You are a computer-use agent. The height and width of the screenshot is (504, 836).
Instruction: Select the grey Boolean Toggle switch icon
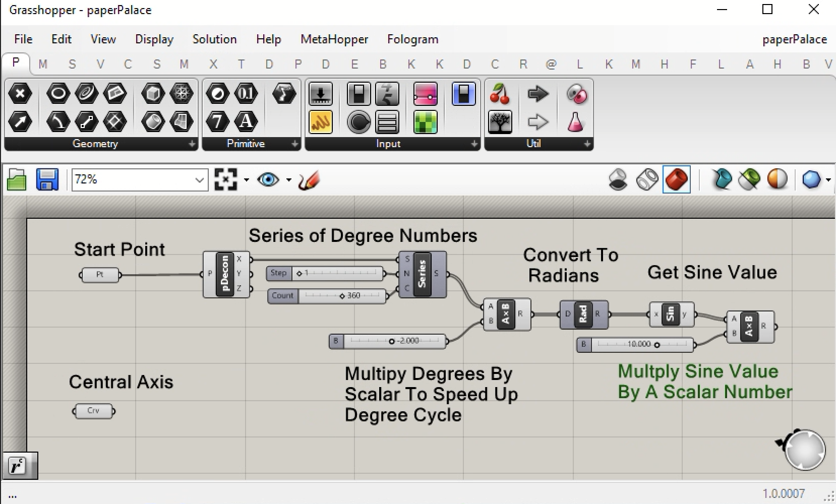tap(359, 94)
